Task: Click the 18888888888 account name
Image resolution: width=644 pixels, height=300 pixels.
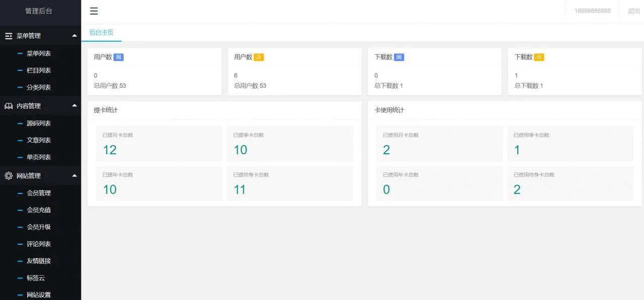Action: (x=592, y=11)
